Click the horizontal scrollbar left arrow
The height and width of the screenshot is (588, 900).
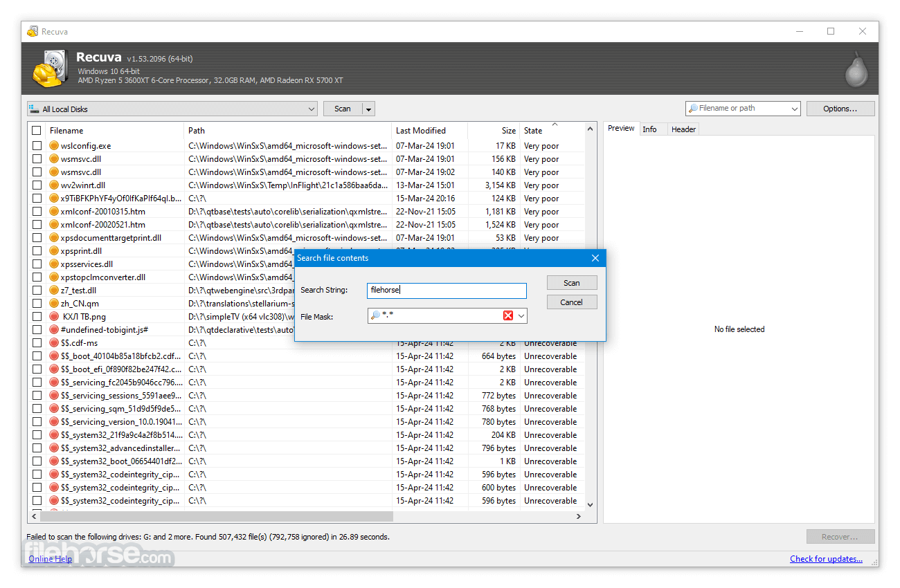tap(33, 517)
